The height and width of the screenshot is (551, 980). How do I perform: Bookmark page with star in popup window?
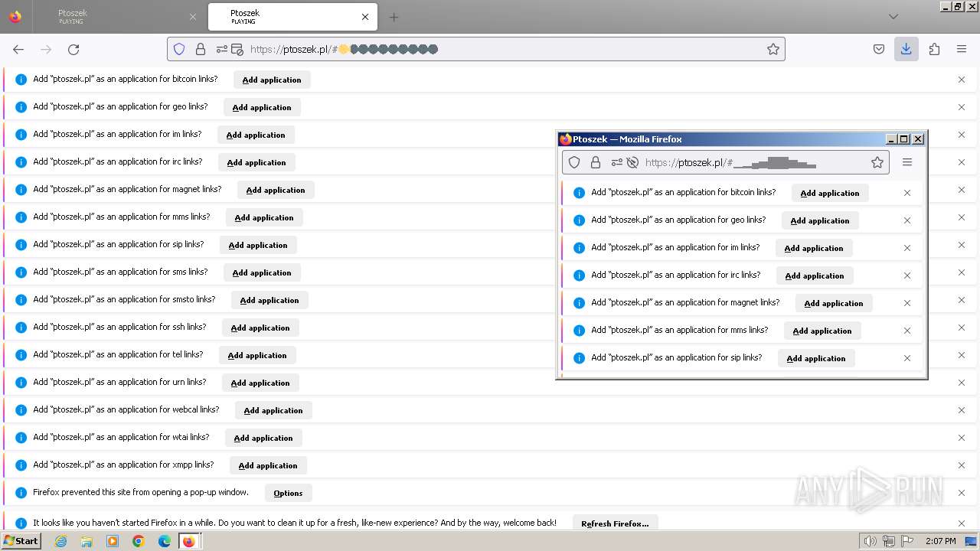pos(877,162)
